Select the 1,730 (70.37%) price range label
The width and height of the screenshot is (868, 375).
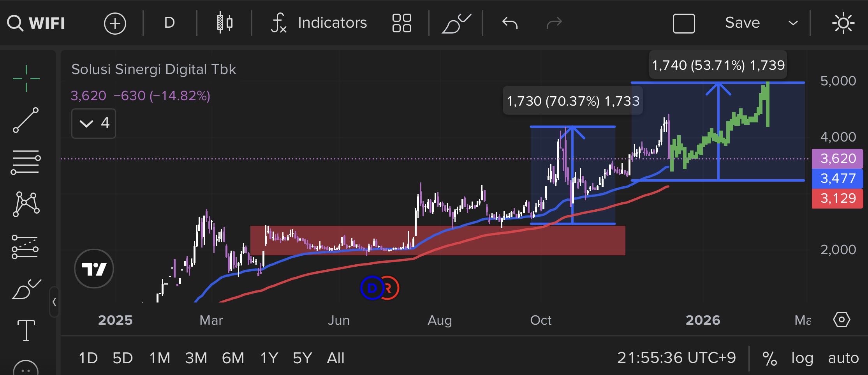coord(573,101)
